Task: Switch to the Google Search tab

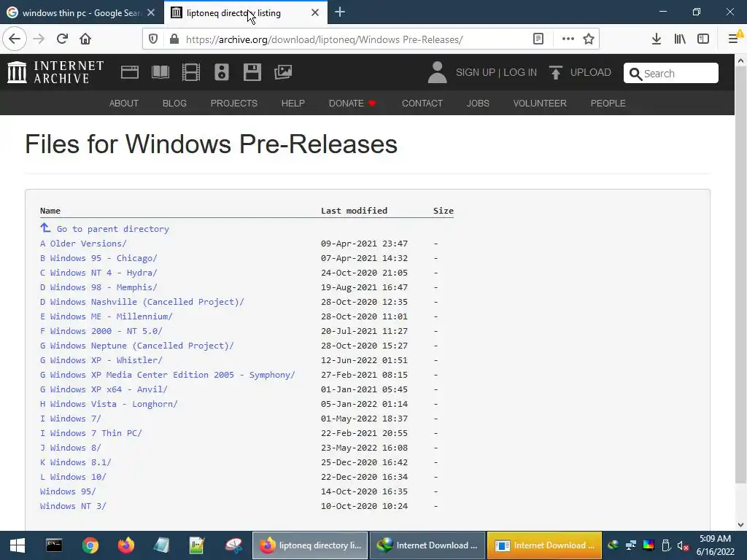Action: (81, 13)
